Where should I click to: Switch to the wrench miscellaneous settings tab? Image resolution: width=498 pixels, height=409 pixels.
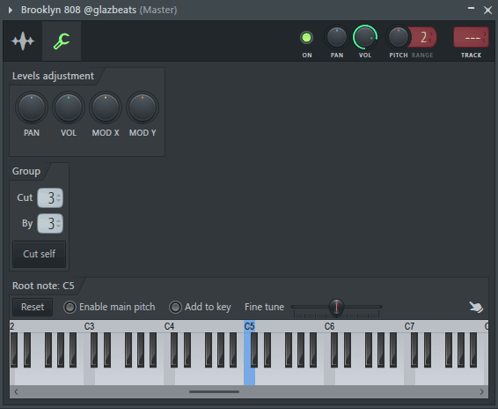(62, 41)
